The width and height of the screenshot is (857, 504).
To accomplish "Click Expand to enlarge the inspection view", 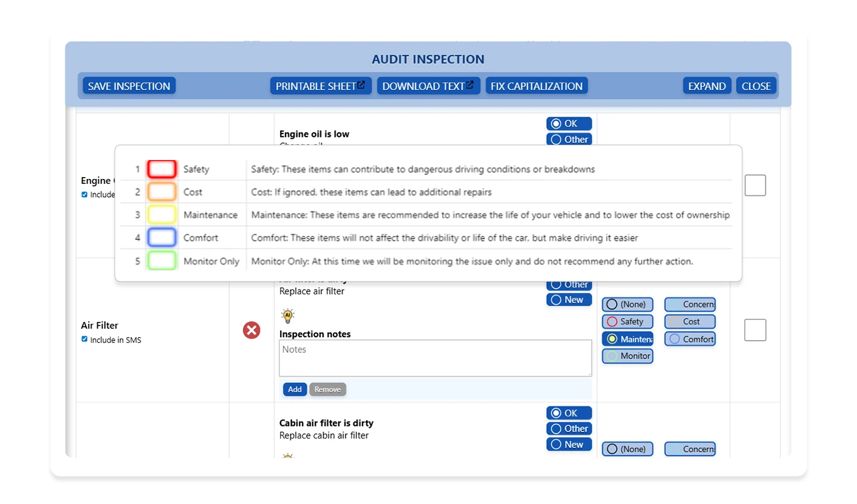I will pos(706,86).
